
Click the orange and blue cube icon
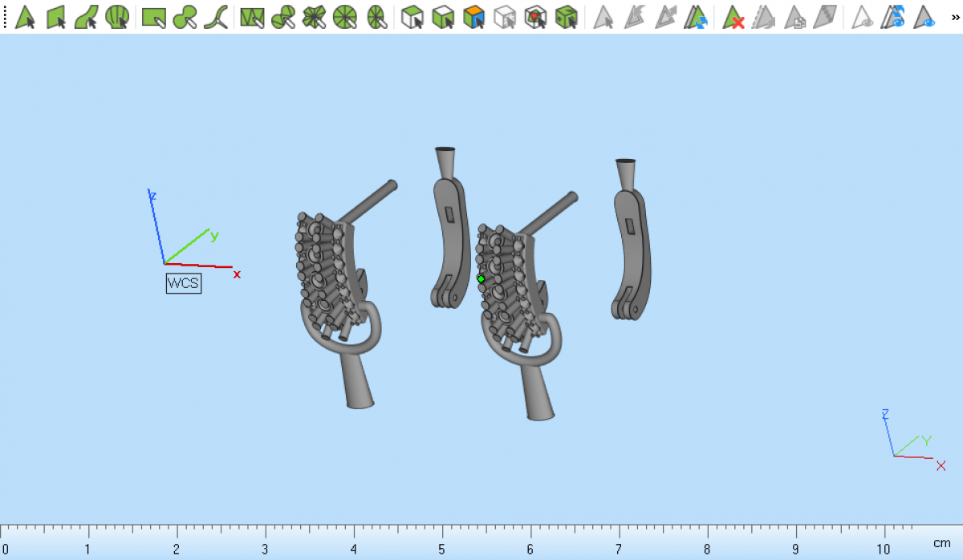click(474, 17)
